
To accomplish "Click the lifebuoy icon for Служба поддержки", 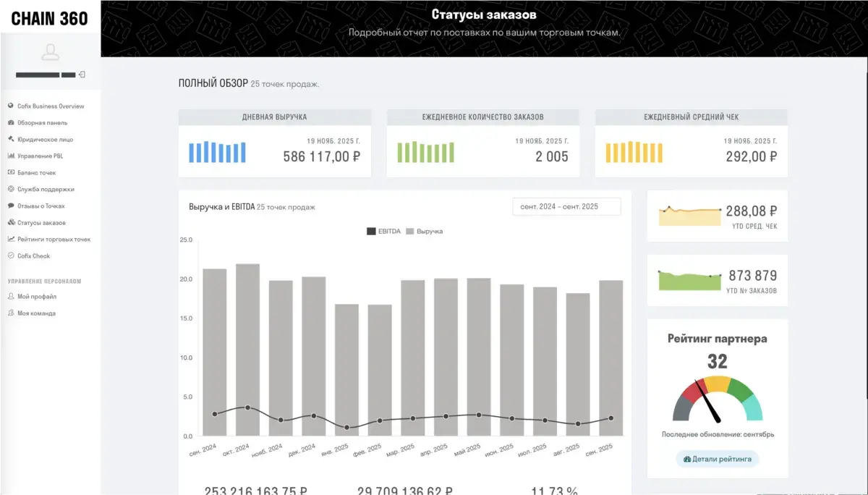I will [x=11, y=189].
